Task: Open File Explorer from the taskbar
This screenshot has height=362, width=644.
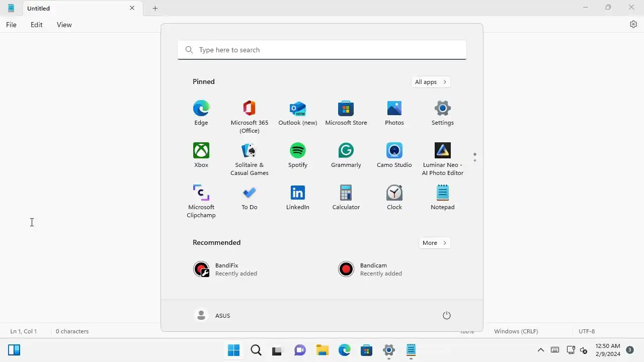Action: click(x=322, y=350)
